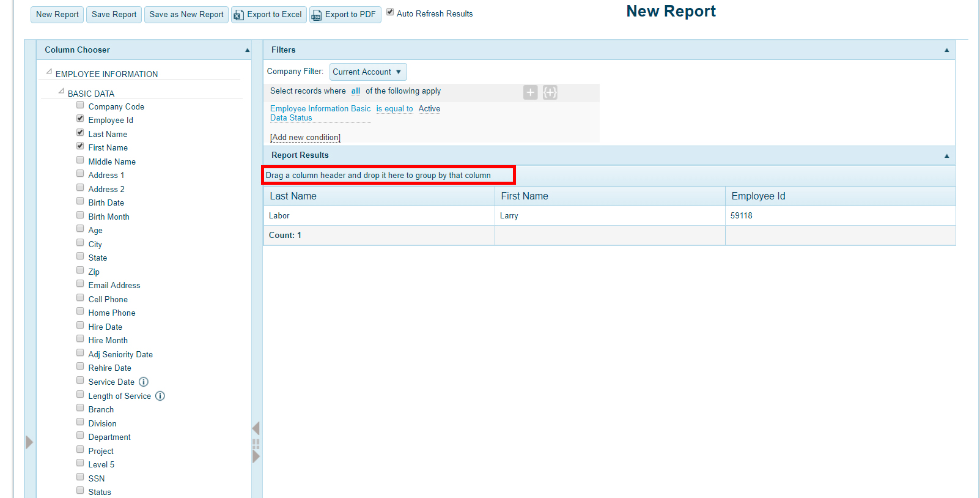Screen dimensions: 980x498
Task: Tick the Home Phone checkbox
Action: [80, 311]
